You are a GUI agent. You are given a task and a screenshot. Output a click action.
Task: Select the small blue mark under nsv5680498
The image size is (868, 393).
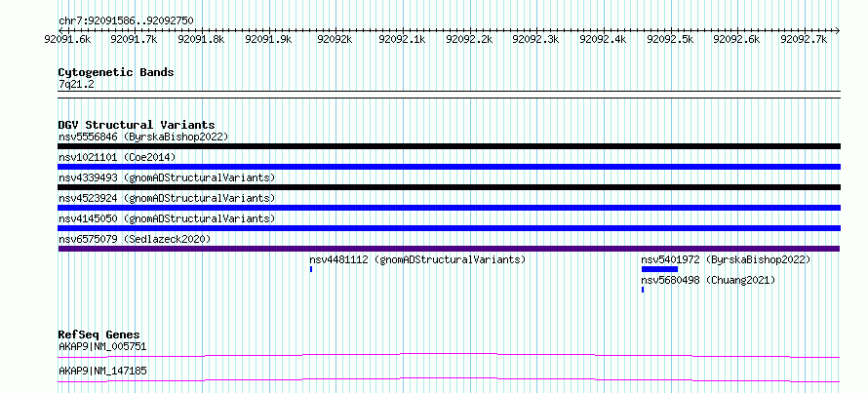point(643,290)
